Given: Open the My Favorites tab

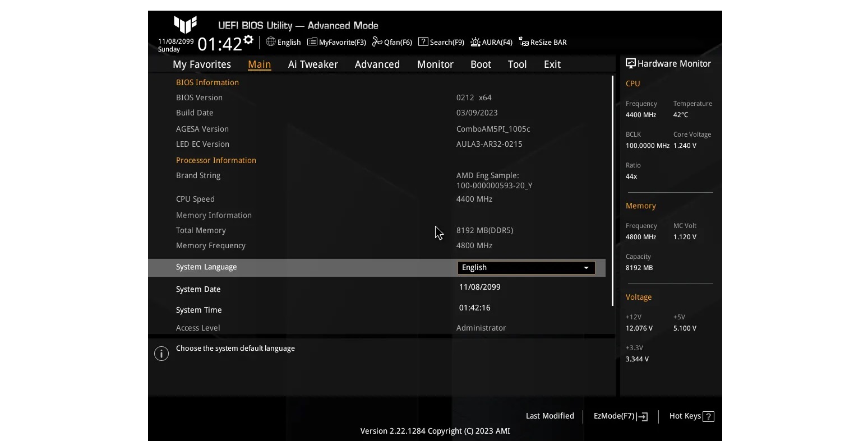Looking at the screenshot, I should click(x=202, y=64).
